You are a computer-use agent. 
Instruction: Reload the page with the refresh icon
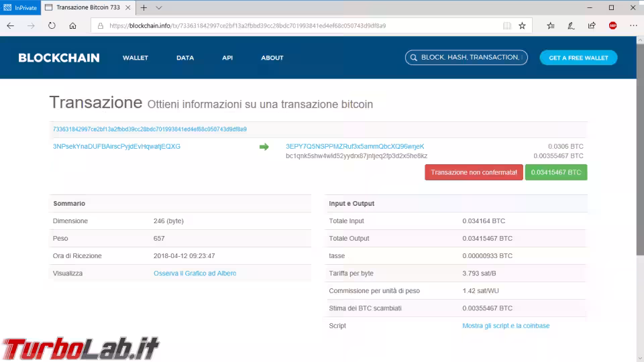(52, 25)
